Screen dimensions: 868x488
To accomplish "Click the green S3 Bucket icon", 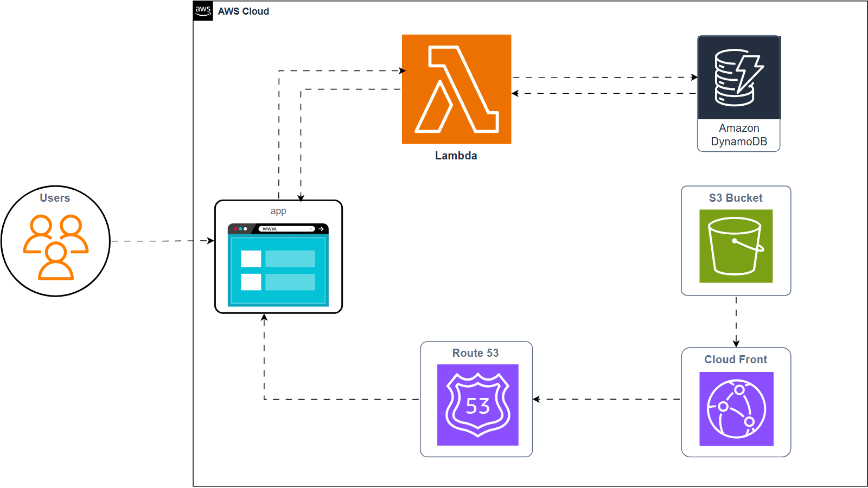I will coord(736,246).
